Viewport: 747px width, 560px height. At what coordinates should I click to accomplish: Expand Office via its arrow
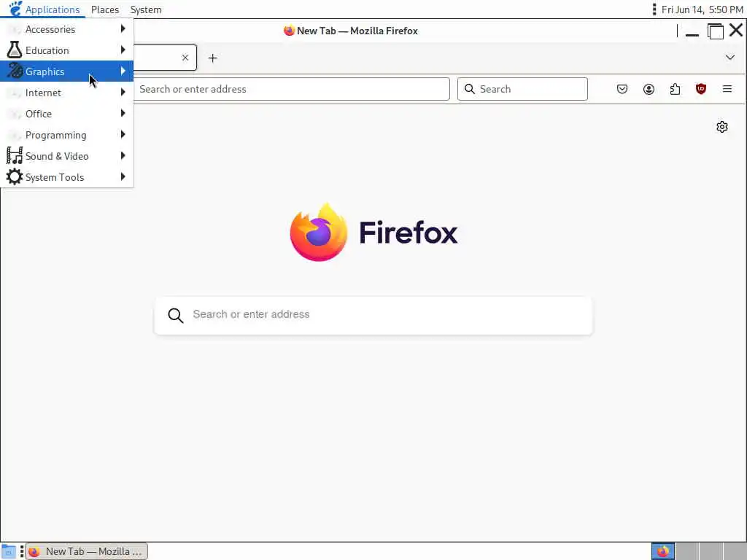pos(123,113)
